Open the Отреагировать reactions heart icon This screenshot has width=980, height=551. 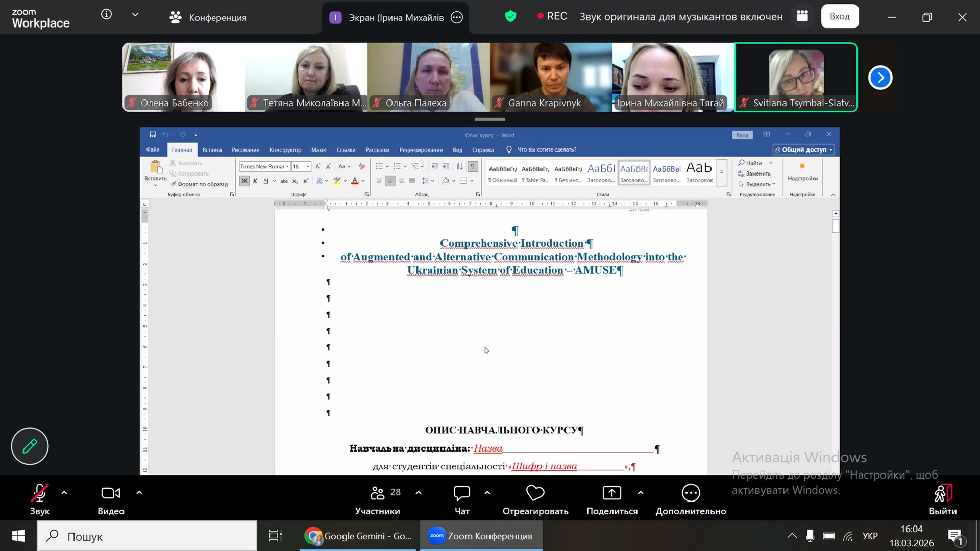pos(535,493)
